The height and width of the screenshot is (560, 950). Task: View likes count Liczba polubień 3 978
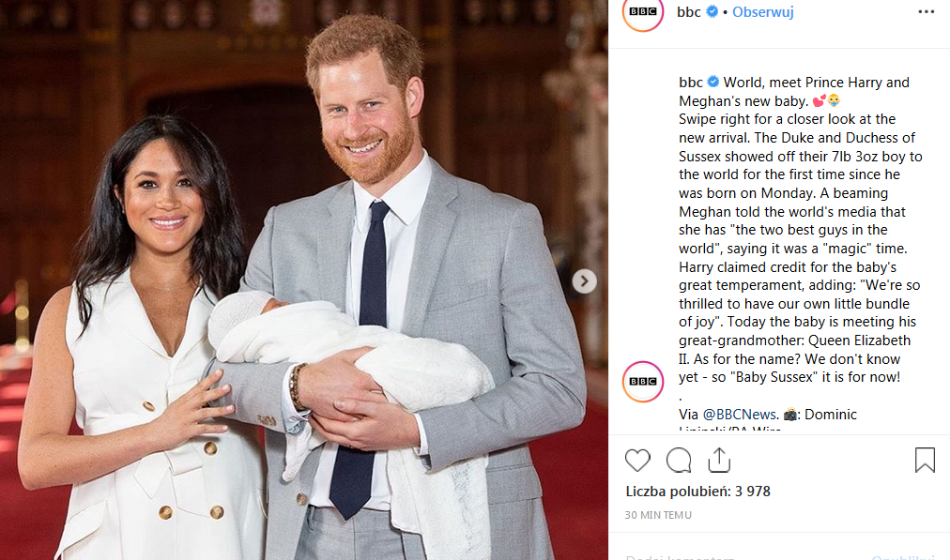[x=698, y=491]
